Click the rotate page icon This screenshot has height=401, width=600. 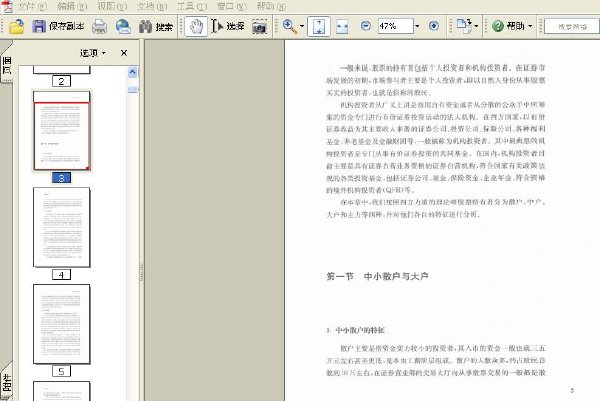464,26
